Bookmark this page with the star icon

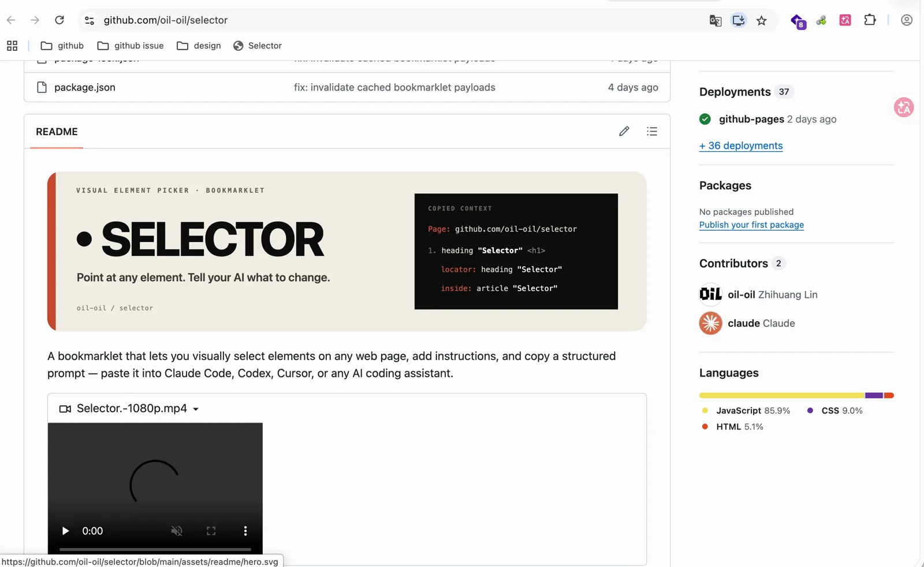point(762,21)
